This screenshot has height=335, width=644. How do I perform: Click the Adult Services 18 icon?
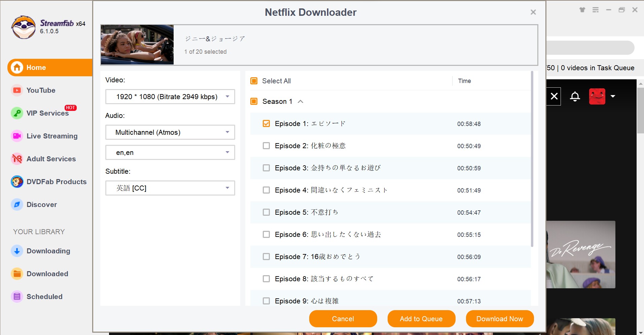pyautogui.click(x=17, y=159)
